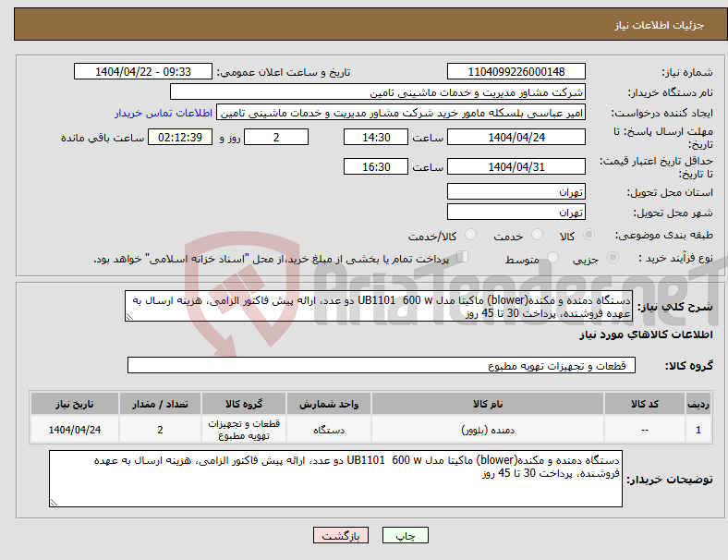Click row number cell 1 in table
Screen dimensions: 728x560
pyautogui.click(x=698, y=430)
